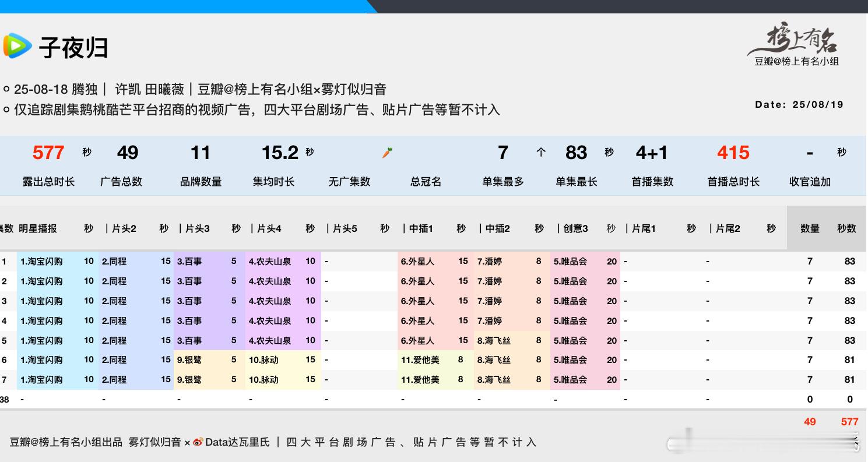This screenshot has height=462, width=868.
Task: Click the red 49 total below the table
Action: [810, 422]
